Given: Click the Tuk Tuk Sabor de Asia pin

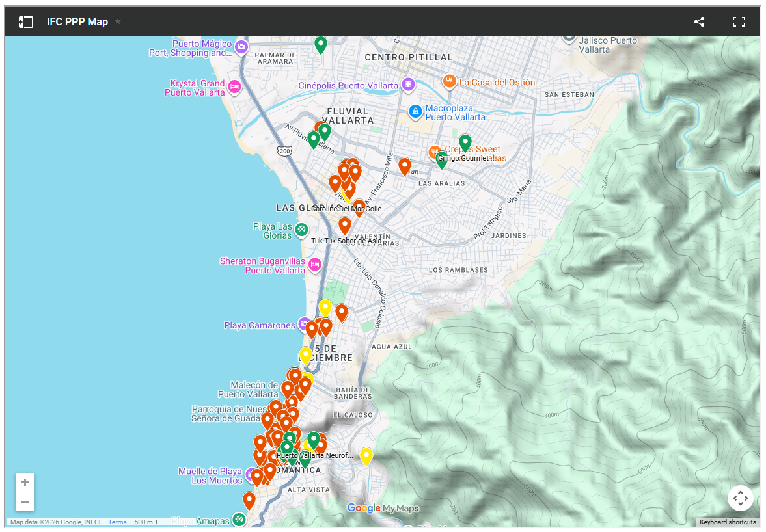Looking at the screenshot, I should click(345, 226).
